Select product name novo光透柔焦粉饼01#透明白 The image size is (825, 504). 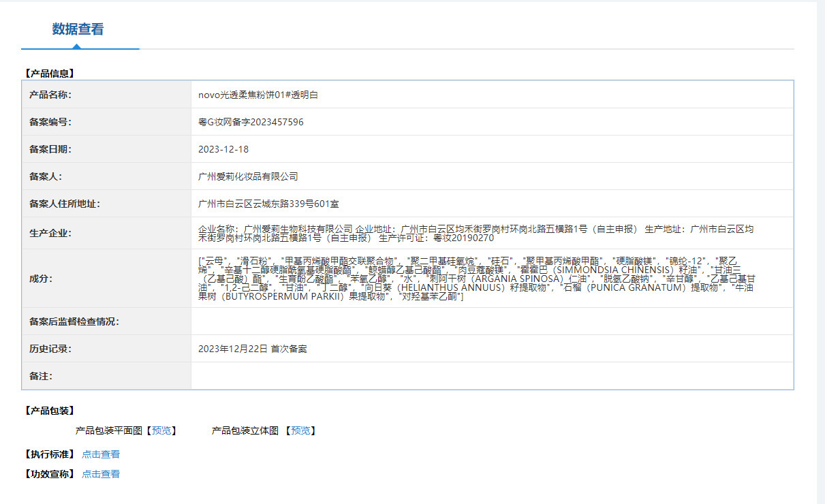tap(258, 95)
